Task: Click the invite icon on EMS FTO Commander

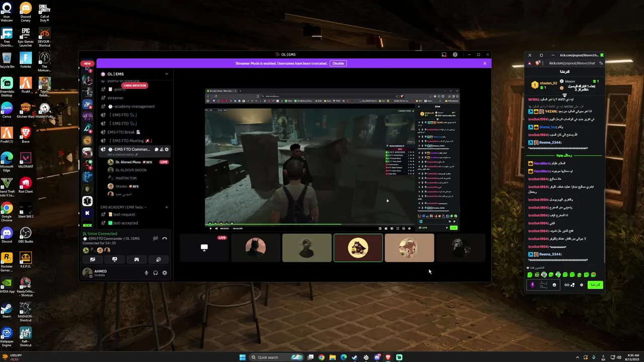Action: pos(162,149)
